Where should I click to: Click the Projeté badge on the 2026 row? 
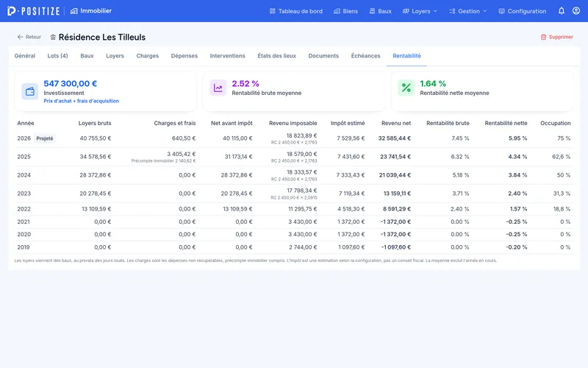[x=45, y=138]
